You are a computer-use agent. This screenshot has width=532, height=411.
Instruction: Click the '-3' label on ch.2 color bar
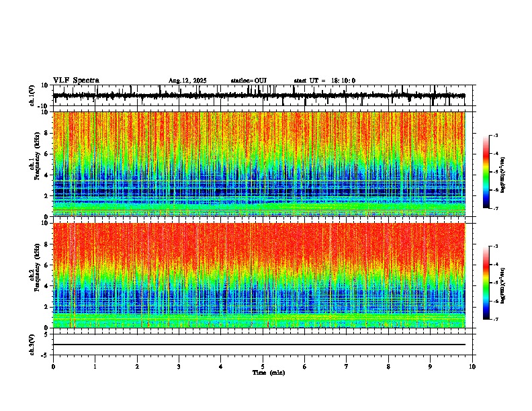(495, 246)
